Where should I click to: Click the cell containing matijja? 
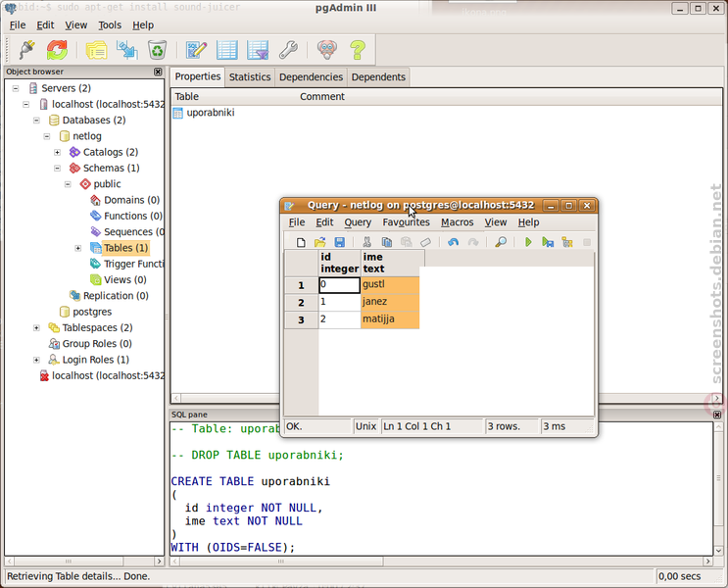click(390, 319)
